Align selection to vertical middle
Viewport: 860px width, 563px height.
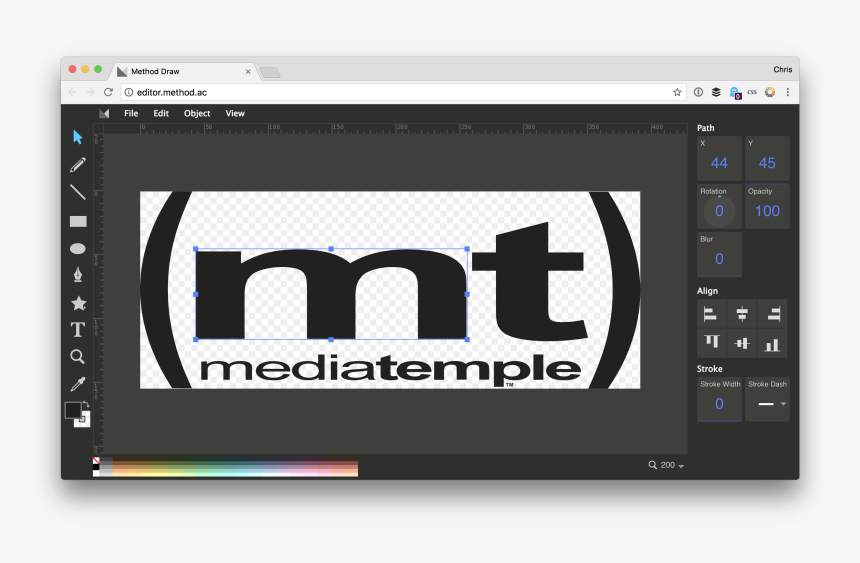742,344
